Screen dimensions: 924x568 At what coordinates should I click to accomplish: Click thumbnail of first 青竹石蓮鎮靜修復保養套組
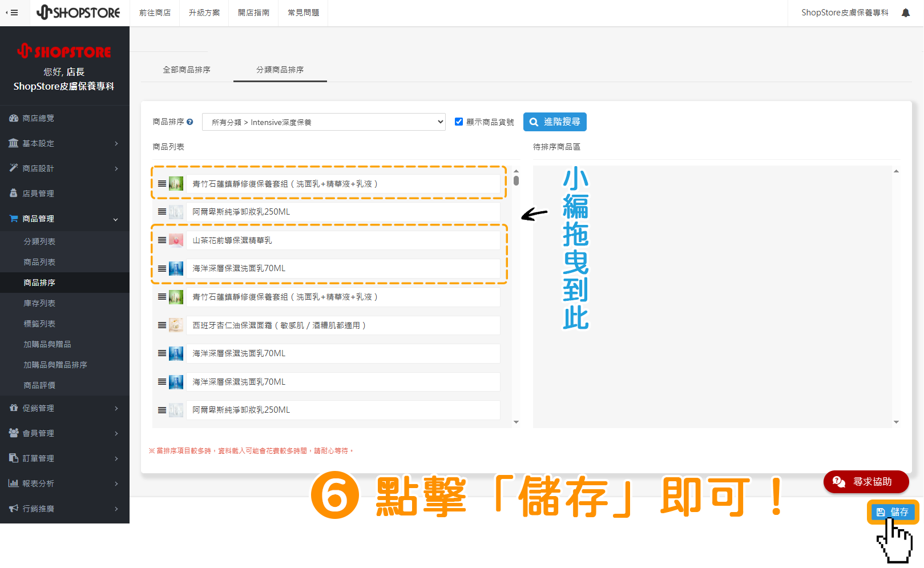(176, 184)
